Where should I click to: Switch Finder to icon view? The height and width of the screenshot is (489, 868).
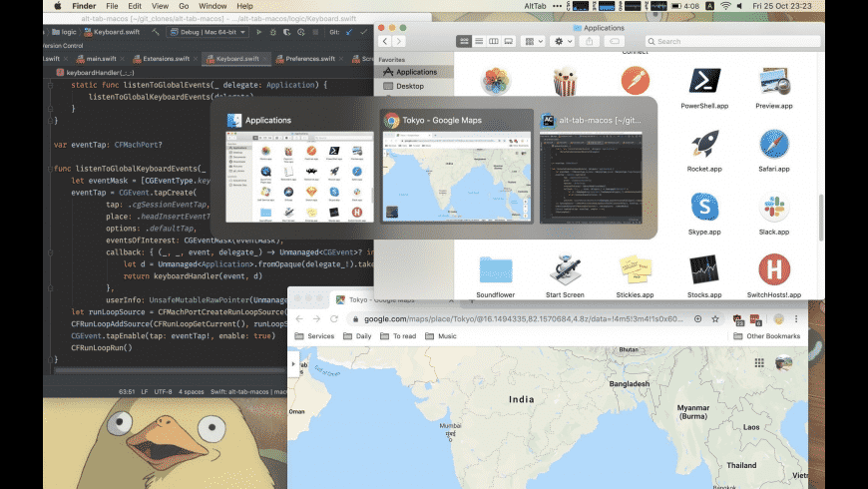click(x=464, y=41)
